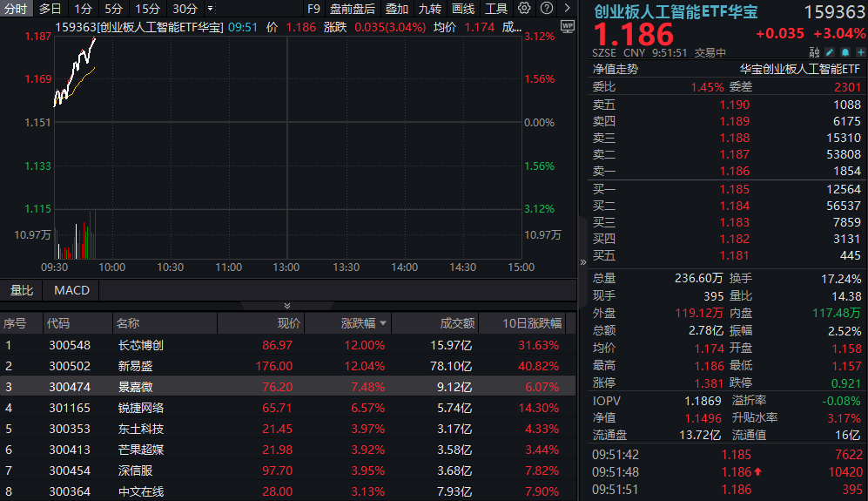This screenshot has height=501, width=868.
Task: Collapse the right quote panel arrow
Action: [583, 261]
